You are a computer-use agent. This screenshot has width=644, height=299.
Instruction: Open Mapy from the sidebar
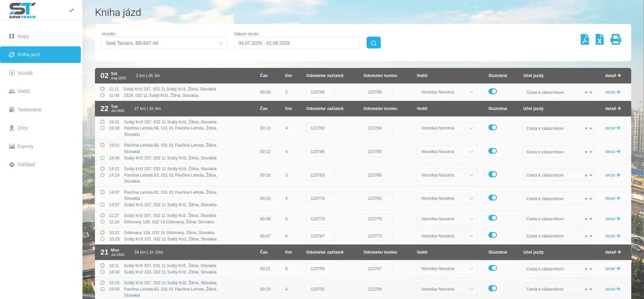[23, 36]
